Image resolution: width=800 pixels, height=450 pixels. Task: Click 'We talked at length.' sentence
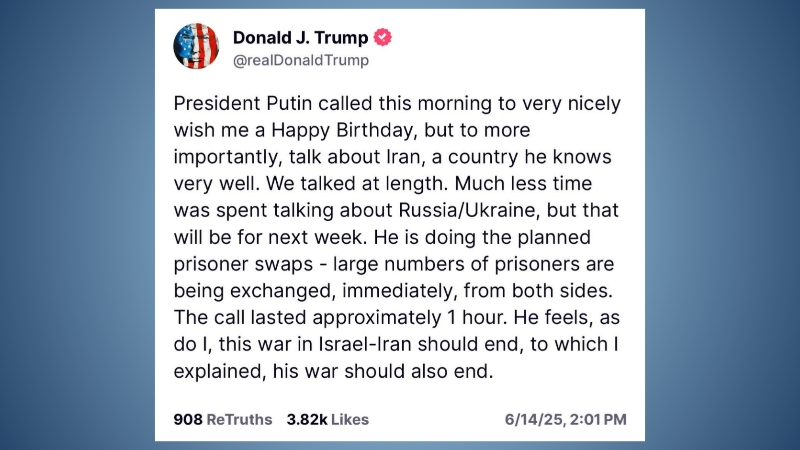(358, 183)
